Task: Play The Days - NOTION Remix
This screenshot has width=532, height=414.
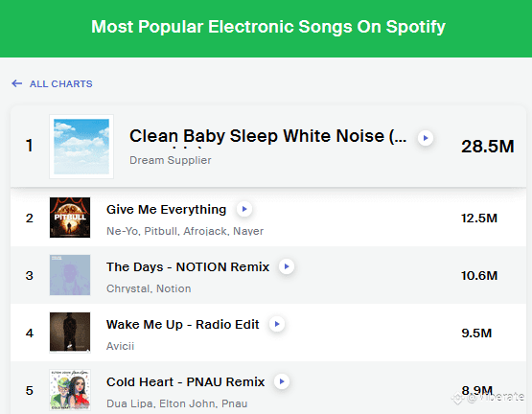Action: pos(287,266)
